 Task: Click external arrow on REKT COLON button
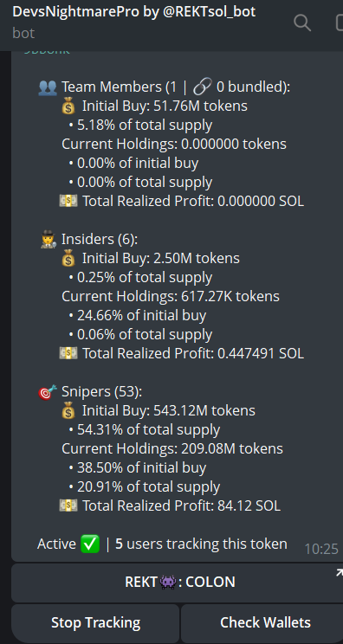(x=339, y=572)
